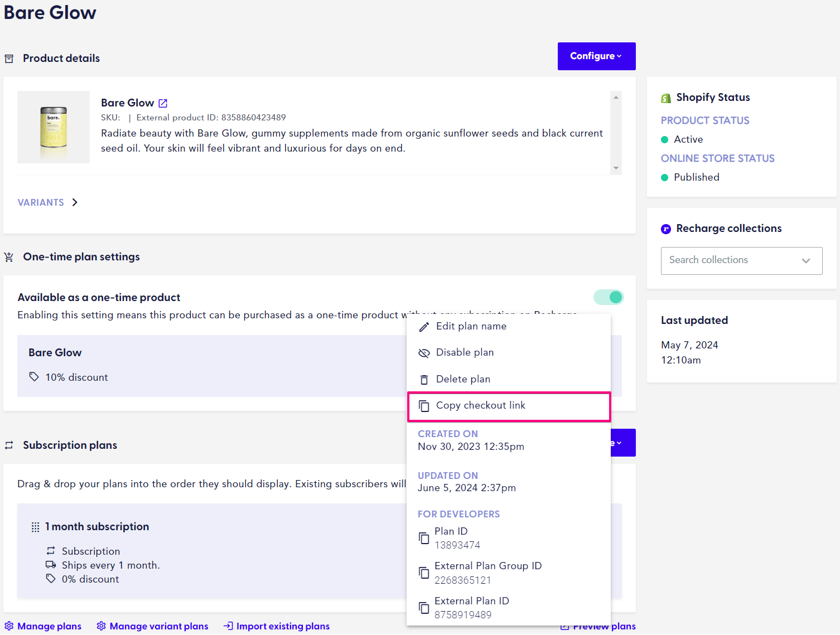Click the Recharge collections logo icon

tap(666, 229)
